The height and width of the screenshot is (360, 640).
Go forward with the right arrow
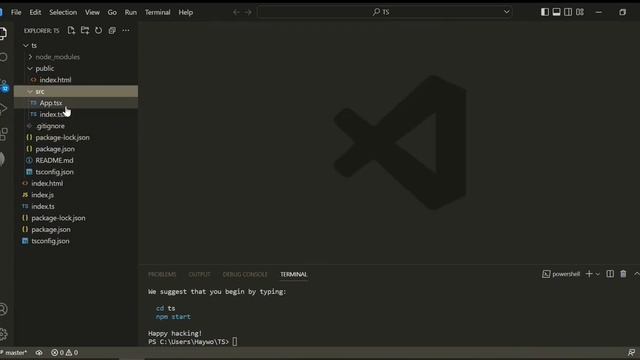(x=248, y=12)
